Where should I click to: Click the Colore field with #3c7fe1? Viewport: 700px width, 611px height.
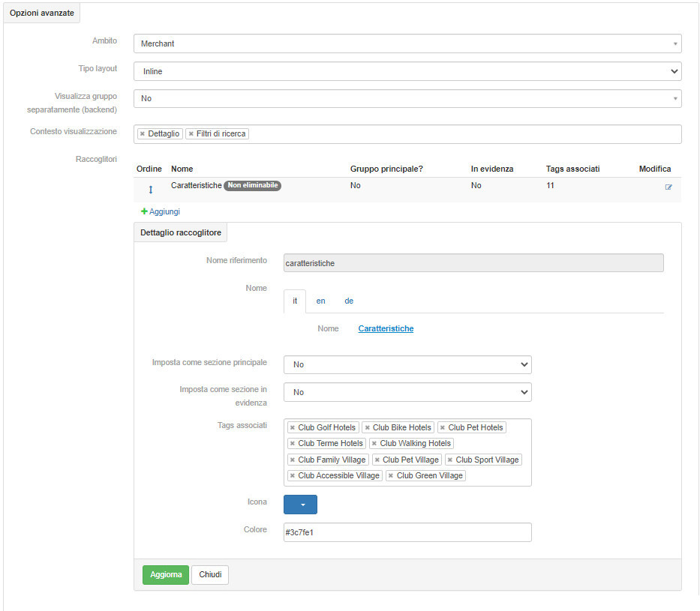pyautogui.click(x=407, y=532)
